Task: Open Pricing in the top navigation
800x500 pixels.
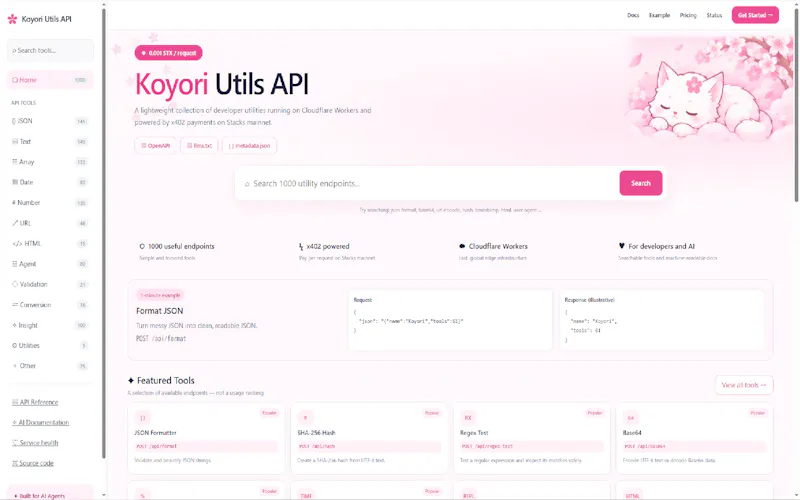Action: pyautogui.click(x=688, y=15)
